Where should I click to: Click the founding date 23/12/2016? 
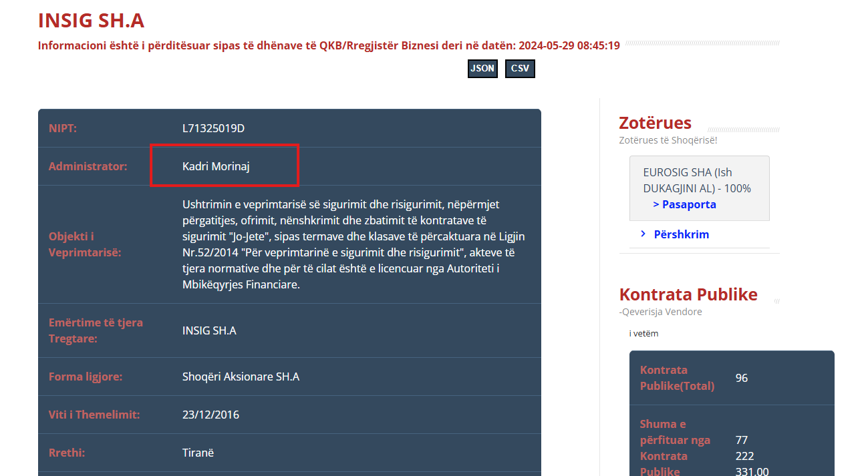(210, 415)
